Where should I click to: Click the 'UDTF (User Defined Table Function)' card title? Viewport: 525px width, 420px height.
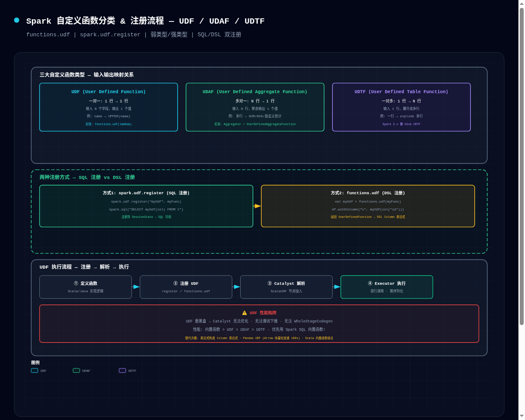coord(401,92)
